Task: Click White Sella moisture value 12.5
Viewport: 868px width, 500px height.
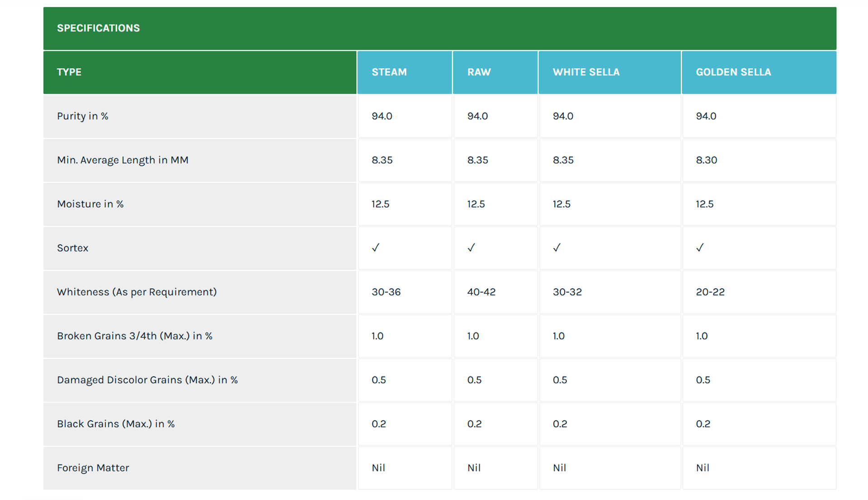Action: 561,204
